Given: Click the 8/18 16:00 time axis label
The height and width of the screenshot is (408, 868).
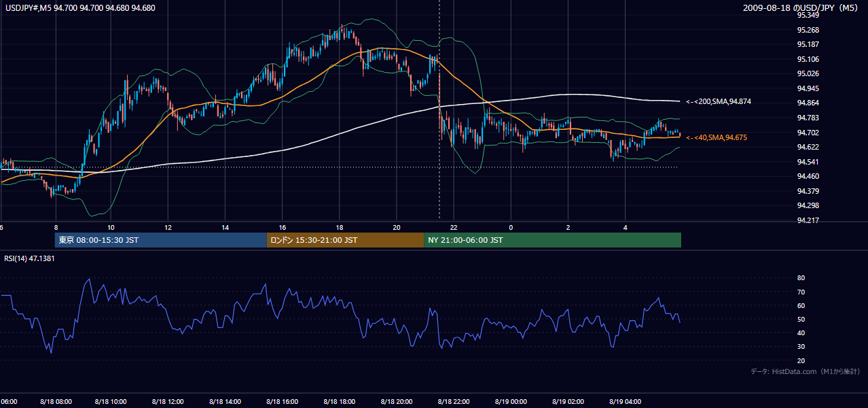Looking at the screenshot, I should (x=283, y=402).
